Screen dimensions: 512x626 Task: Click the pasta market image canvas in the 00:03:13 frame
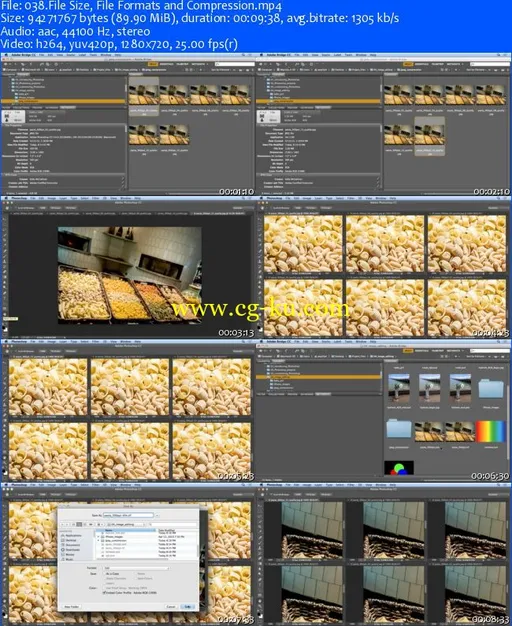point(130,275)
